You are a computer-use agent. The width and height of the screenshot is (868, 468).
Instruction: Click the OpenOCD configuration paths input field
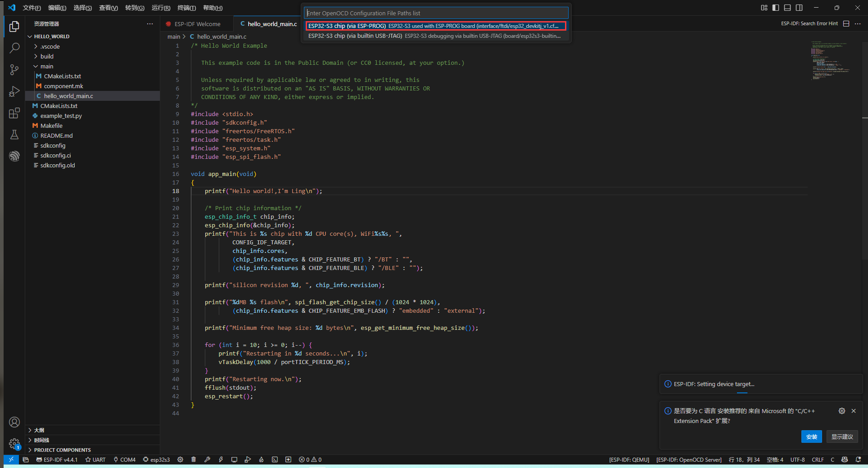click(x=436, y=13)
